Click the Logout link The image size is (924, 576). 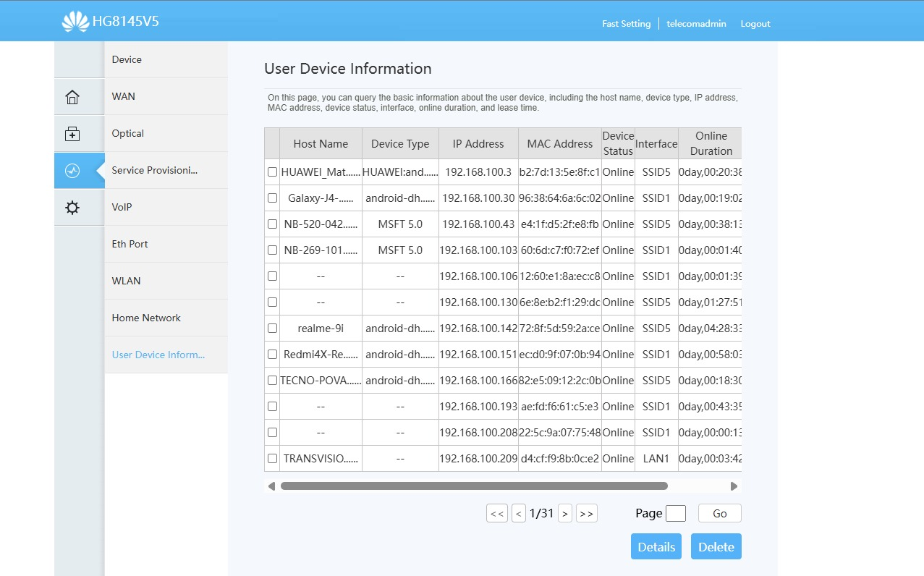[x=755, y=24]
